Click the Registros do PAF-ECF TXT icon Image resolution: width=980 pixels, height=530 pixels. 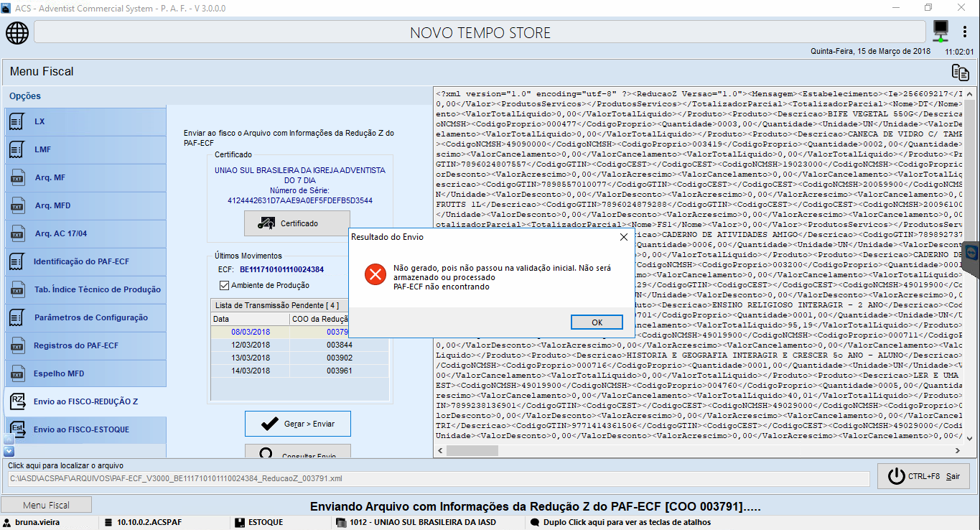(17, 346)
